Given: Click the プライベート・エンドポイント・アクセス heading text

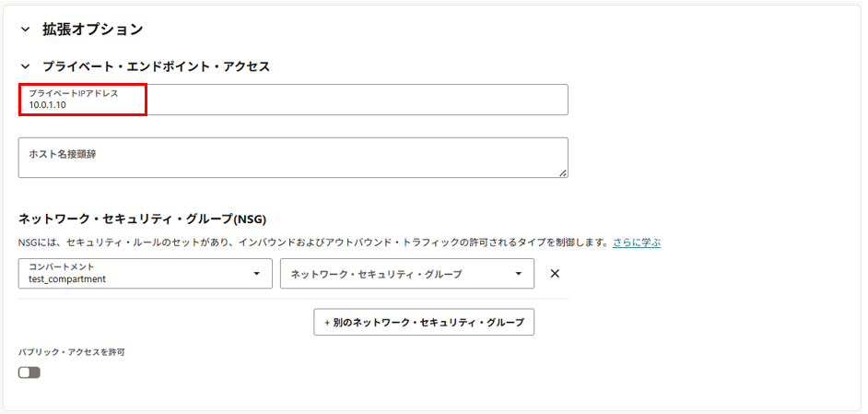Looking at the screenshot, I should 156,66.
